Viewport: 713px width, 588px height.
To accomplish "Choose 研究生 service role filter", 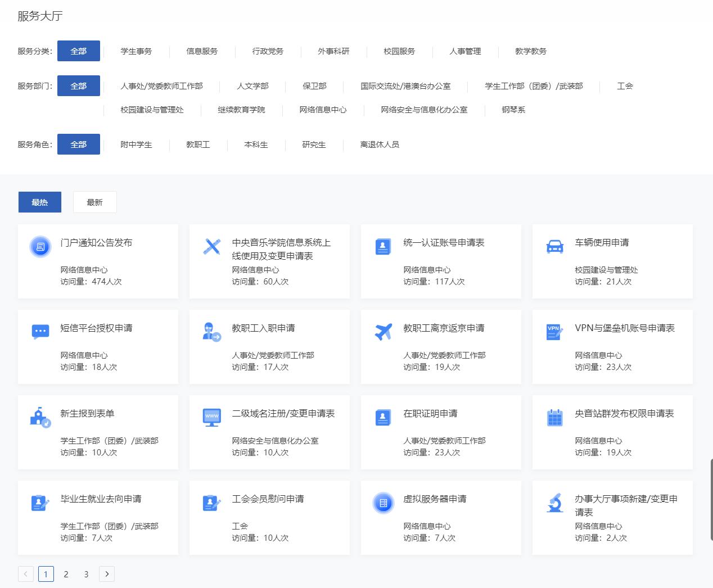I will click(314, 144).
